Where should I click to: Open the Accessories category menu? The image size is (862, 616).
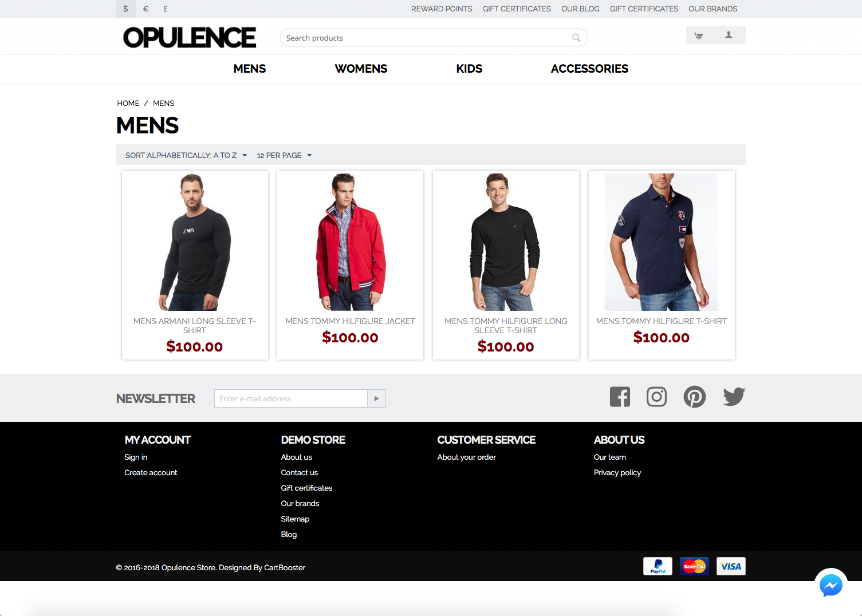tap(589, 69)
